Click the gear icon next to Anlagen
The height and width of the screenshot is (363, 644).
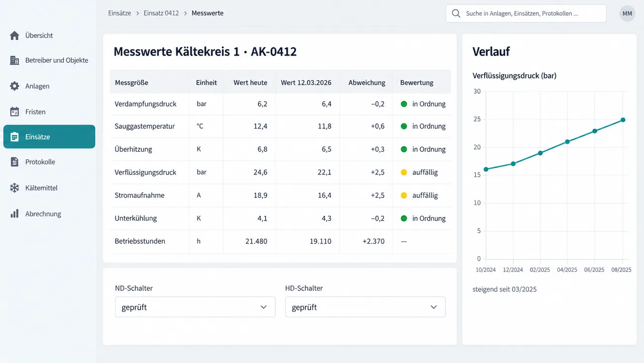(15, 86)
